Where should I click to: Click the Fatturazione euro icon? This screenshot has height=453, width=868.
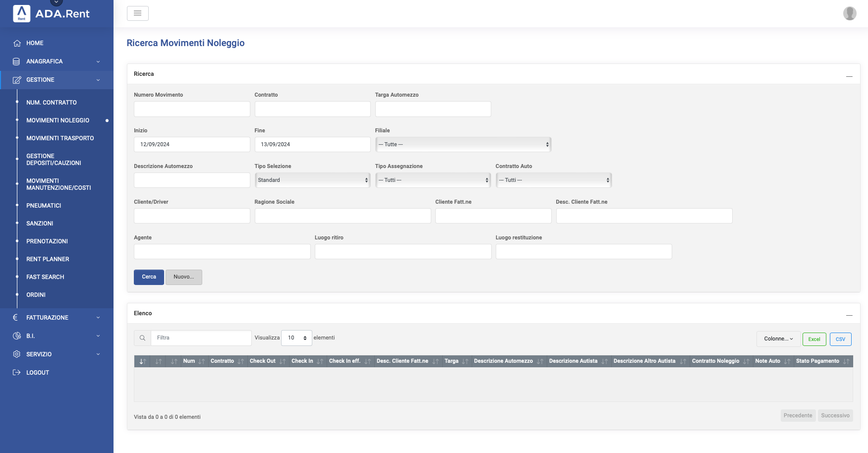tap(15, 318)
